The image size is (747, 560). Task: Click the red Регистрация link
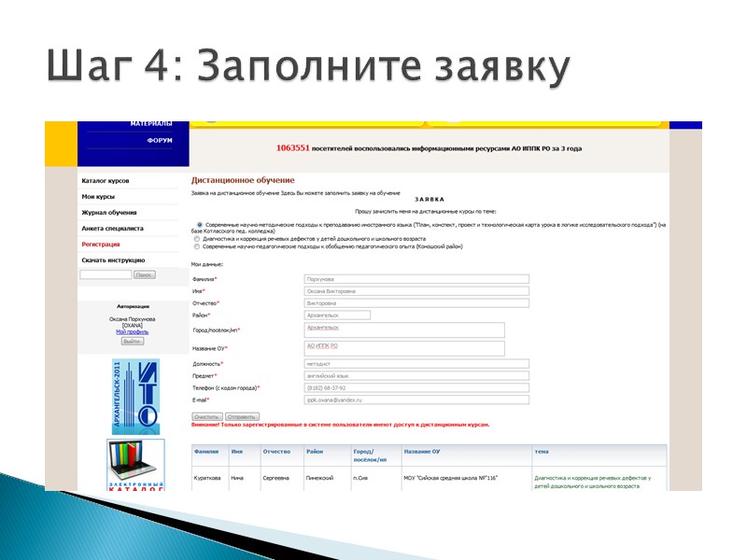(x=101, y=245)
